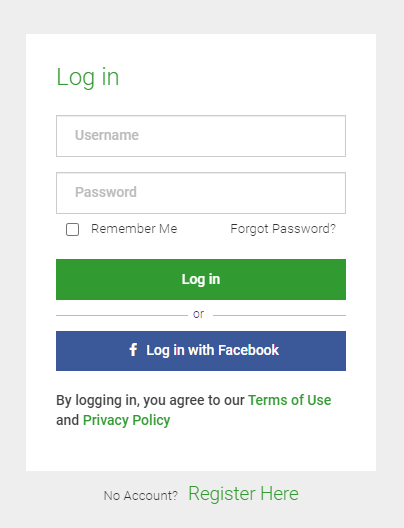Click the empty white space below Privacy Policy

pos(201,450)
